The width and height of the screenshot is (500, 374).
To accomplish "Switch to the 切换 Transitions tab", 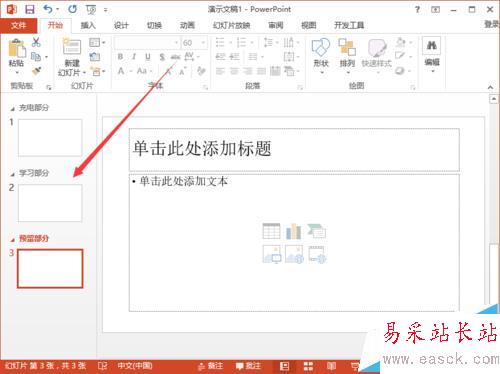I will (154, 25).
